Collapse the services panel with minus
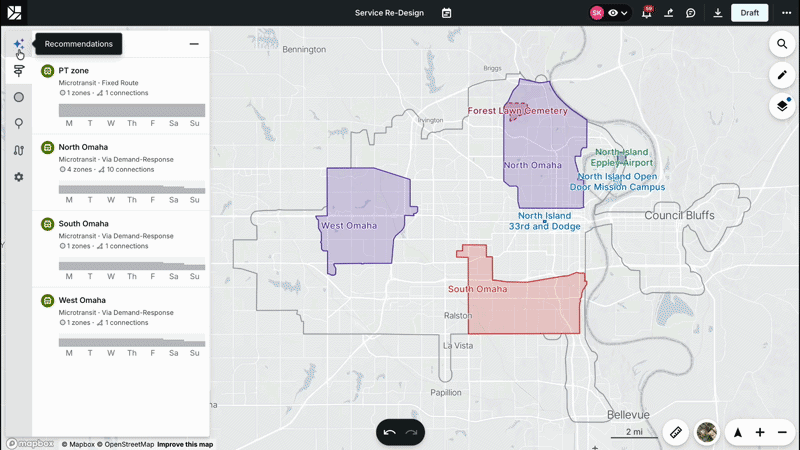 [194, 44]
